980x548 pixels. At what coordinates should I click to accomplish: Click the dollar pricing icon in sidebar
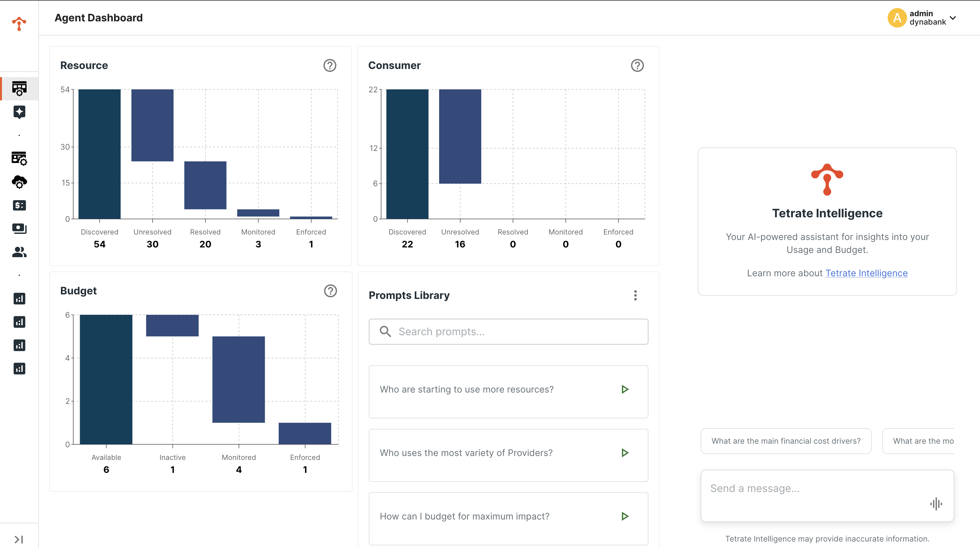point(19,205)
